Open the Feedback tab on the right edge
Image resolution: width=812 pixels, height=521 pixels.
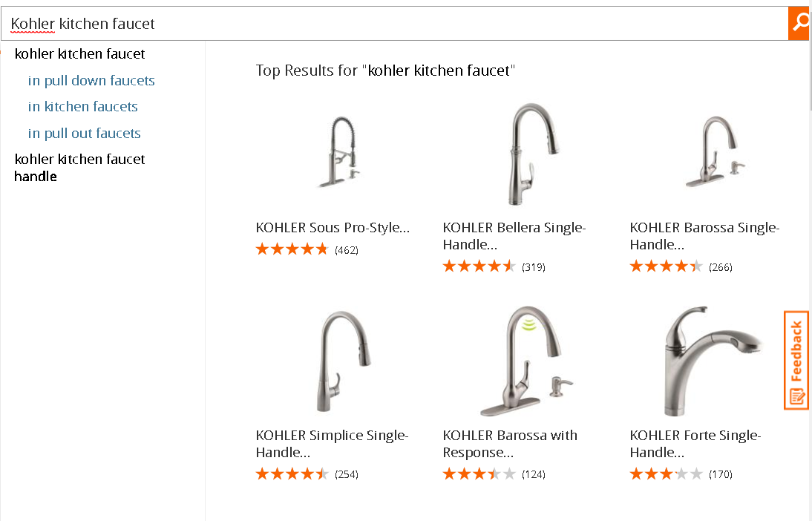click(x=796, y=360)
